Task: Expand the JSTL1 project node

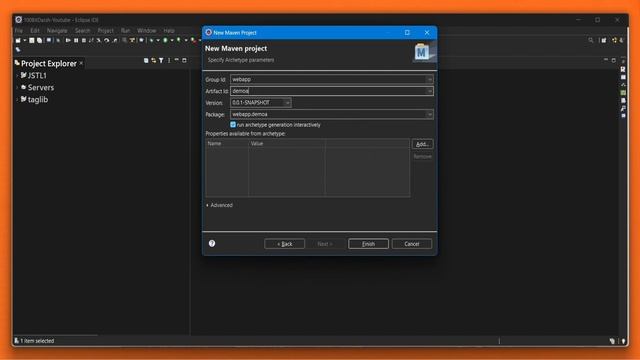Action: pyautogui.click(x=17, y=76)
